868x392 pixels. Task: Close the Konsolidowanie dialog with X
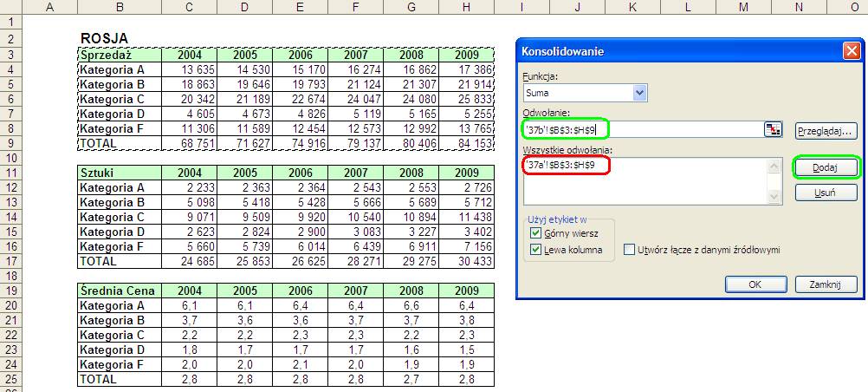coord(851,51)
